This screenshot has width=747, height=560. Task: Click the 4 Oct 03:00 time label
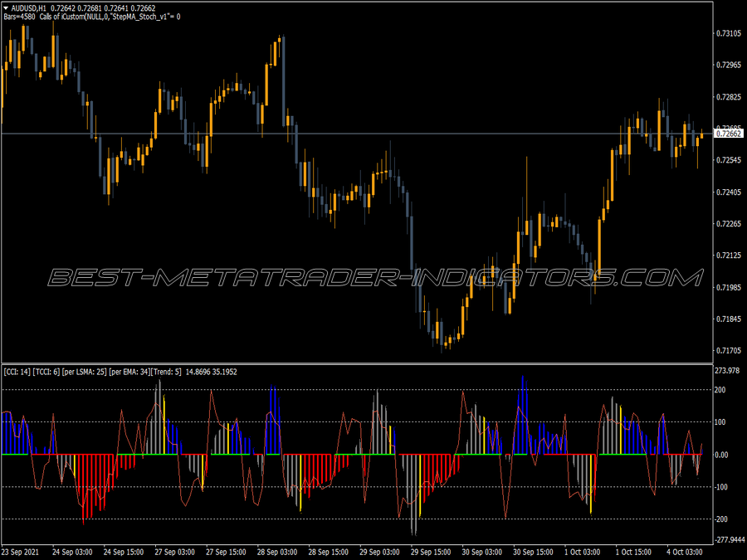click(685, 553)
